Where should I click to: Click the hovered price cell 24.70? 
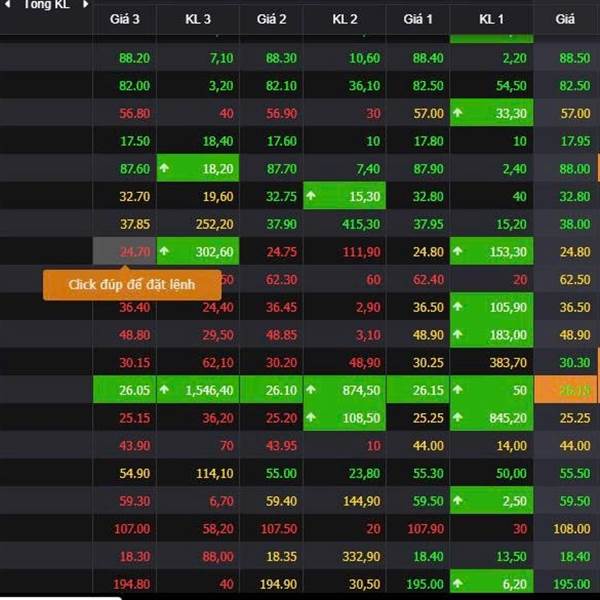[x=124, y=251]
